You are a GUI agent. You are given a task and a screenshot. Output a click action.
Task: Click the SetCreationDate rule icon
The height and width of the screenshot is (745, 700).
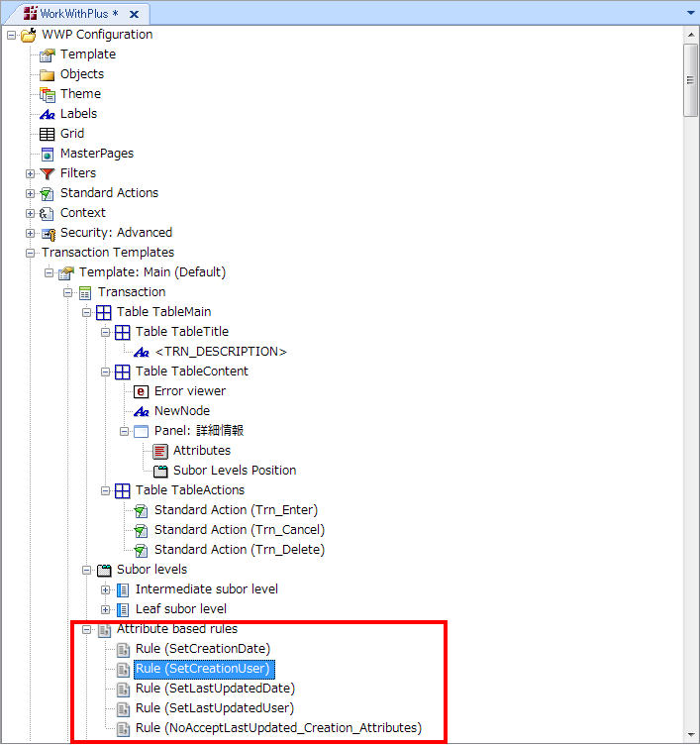[x=123, y=650]
